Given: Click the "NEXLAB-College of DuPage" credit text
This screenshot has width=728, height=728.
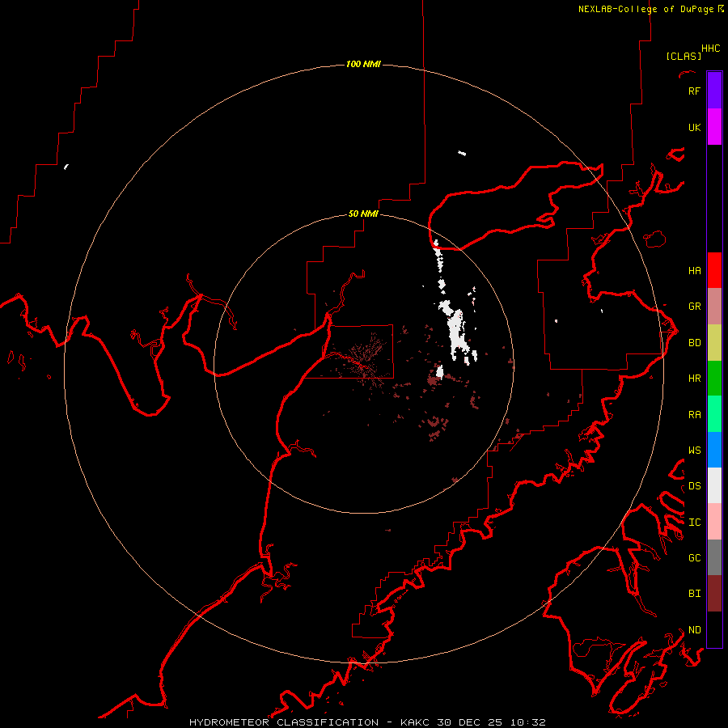Looking at the screenshot, I should click(645, 9).
